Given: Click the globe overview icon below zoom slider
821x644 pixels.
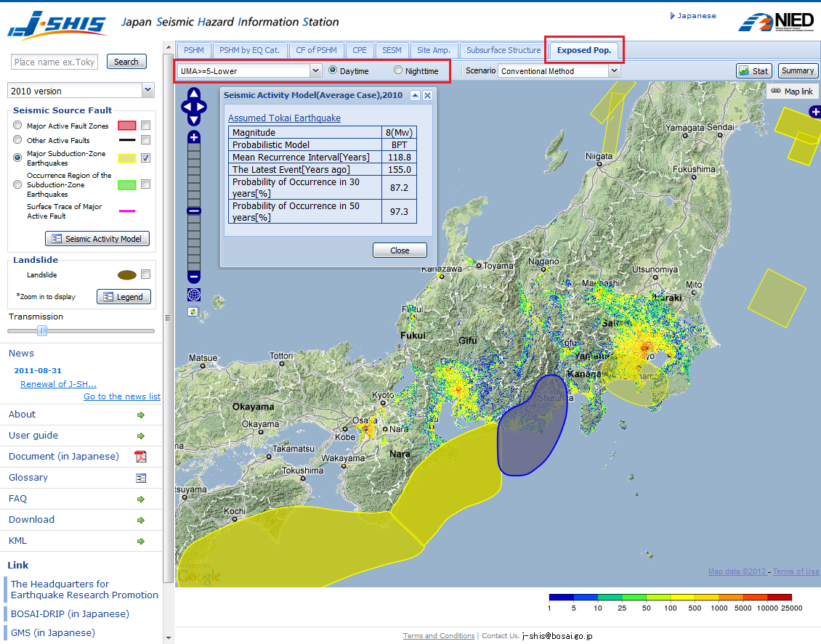Looking at the screenshot, I should (193, 295).
